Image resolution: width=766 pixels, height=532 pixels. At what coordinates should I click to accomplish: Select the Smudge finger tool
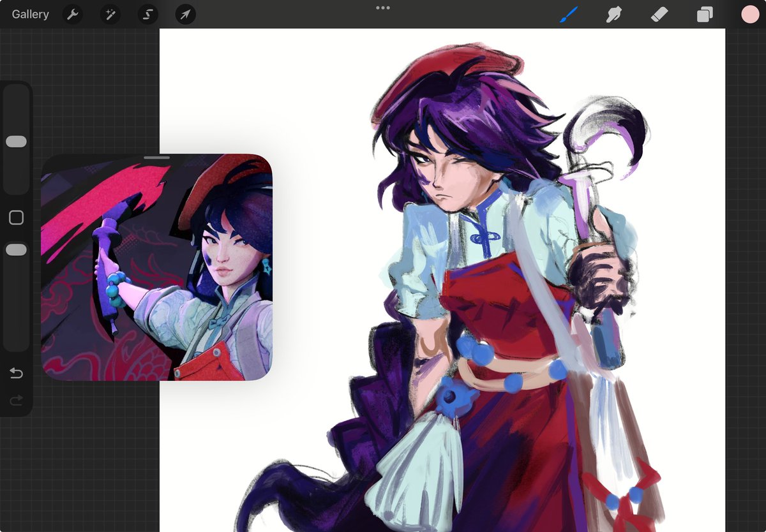613,14
